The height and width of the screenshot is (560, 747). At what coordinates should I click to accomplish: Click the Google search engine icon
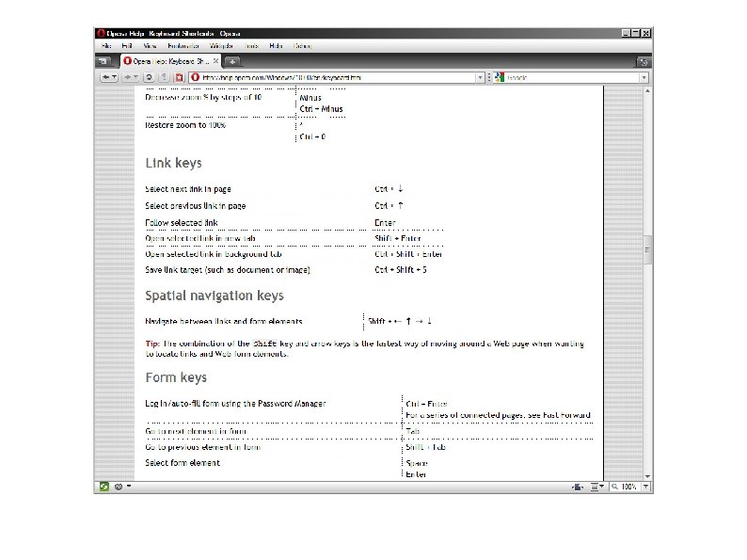(x=500, y=77)
